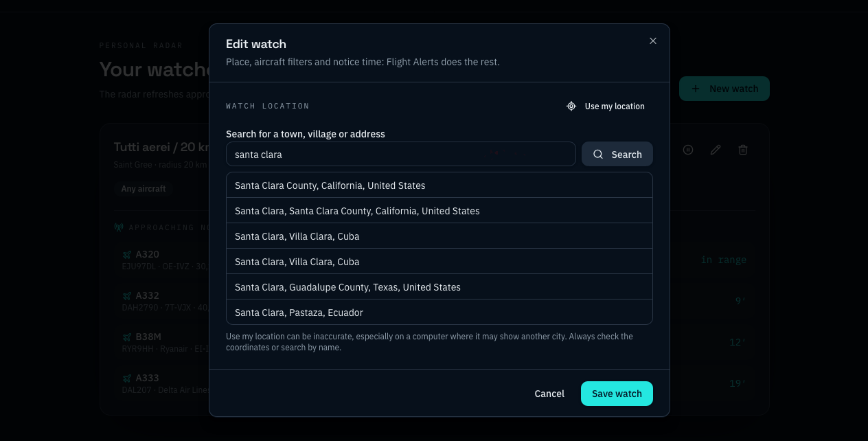Image resolution: width=868 pixels, height=441 pixels.
Task: Select Santa Clara, Santa Clara County, California
Action: click(439, 211)
